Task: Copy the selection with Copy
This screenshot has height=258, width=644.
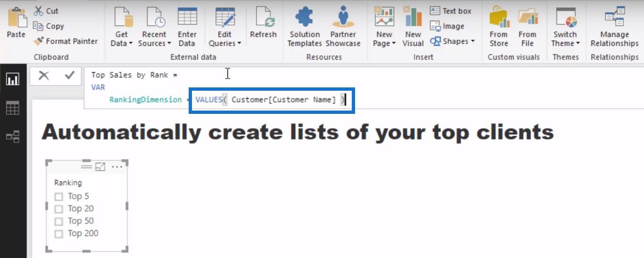Action: (x=49, y=26)
